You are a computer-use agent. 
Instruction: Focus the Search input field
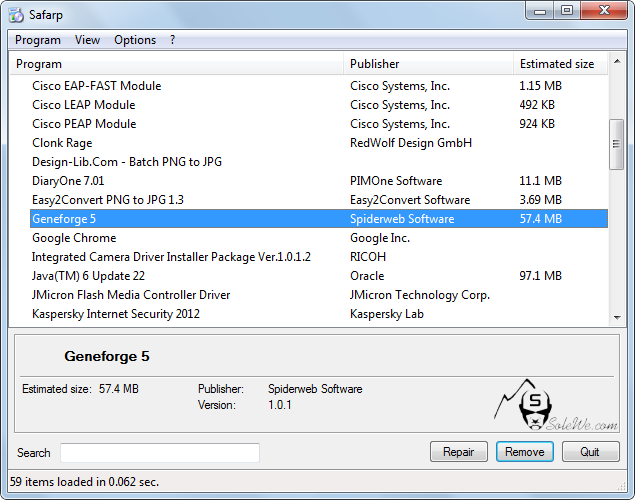point(160,453)
